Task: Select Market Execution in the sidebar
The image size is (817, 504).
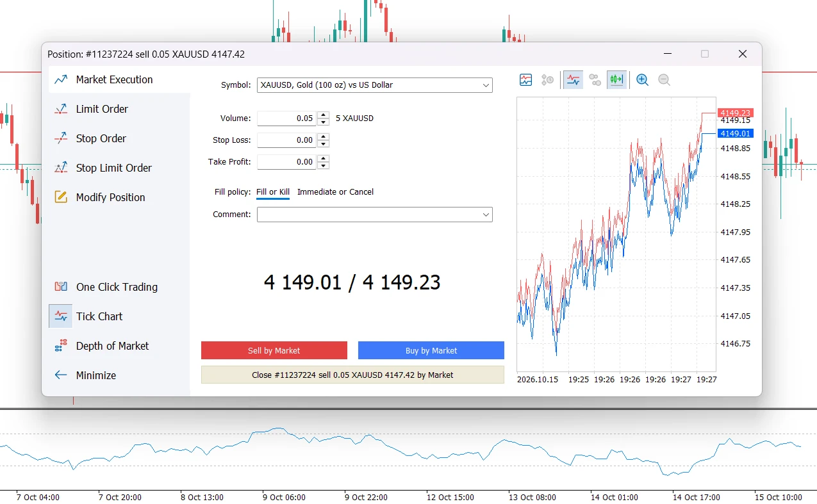Action: pyautogui.click(x=119, y=79)
